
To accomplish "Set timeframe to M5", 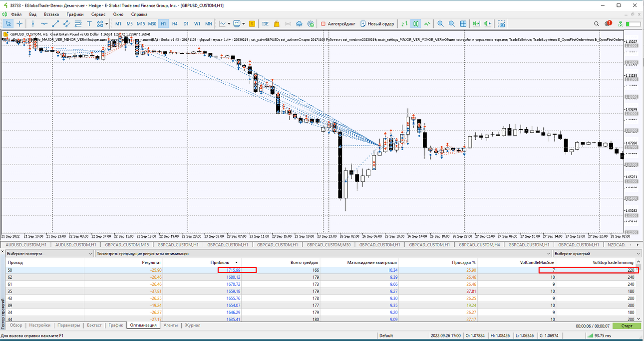I will (129, 23).
